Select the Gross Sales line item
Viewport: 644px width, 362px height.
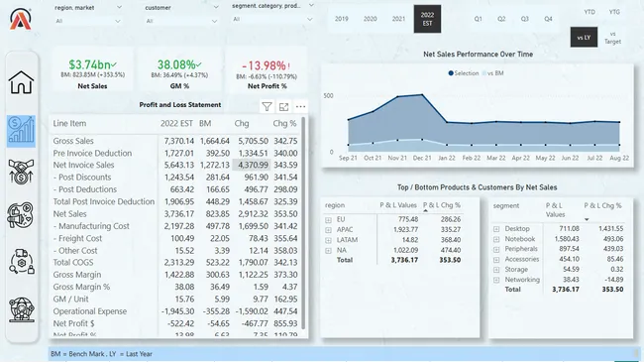coord(73,141)
